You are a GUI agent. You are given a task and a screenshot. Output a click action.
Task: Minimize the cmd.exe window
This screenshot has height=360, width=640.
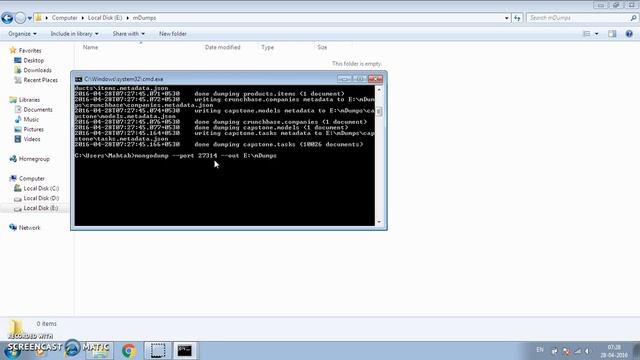point(344,79)
